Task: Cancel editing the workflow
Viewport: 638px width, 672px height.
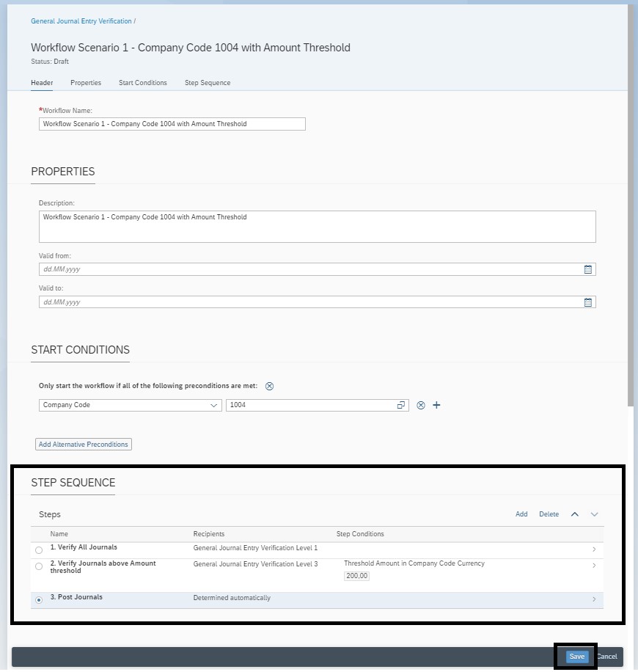Action: coord(606,657)
